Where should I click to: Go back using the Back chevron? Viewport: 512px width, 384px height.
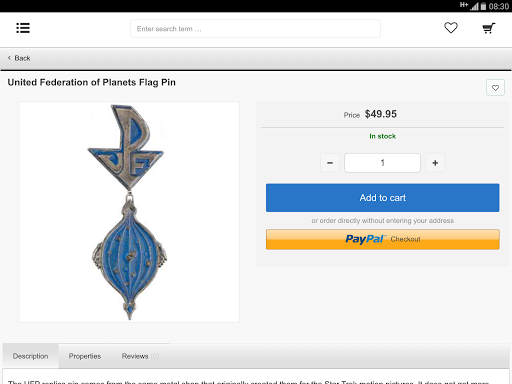[19, 58]
